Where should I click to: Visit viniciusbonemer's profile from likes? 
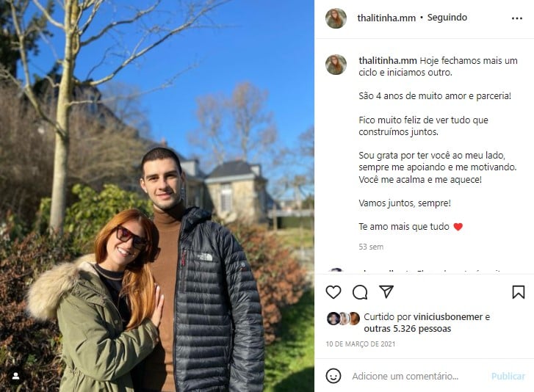click(448, 317)
